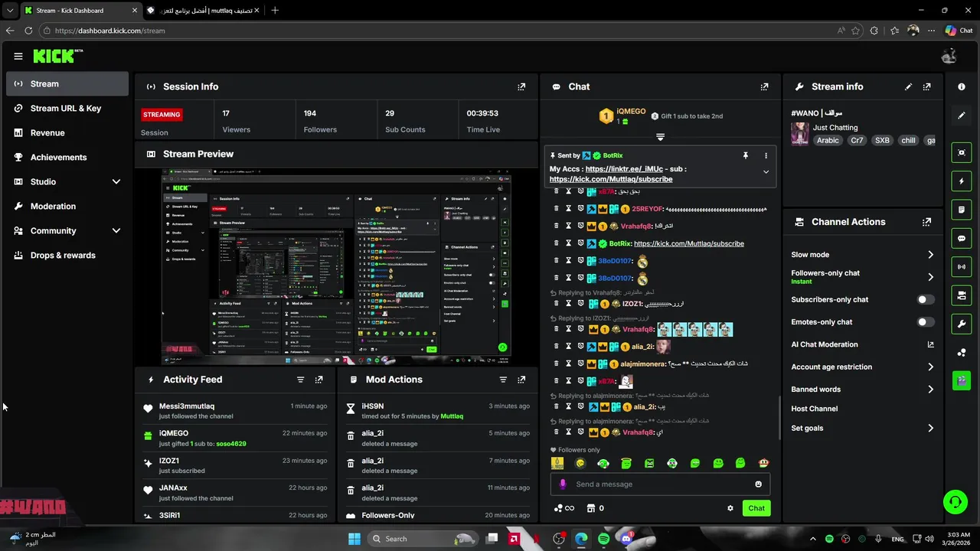Viewport: 980px width, 551px height.
Task: Click the pencil icon in right sidebar
Action: click(962, 116)
